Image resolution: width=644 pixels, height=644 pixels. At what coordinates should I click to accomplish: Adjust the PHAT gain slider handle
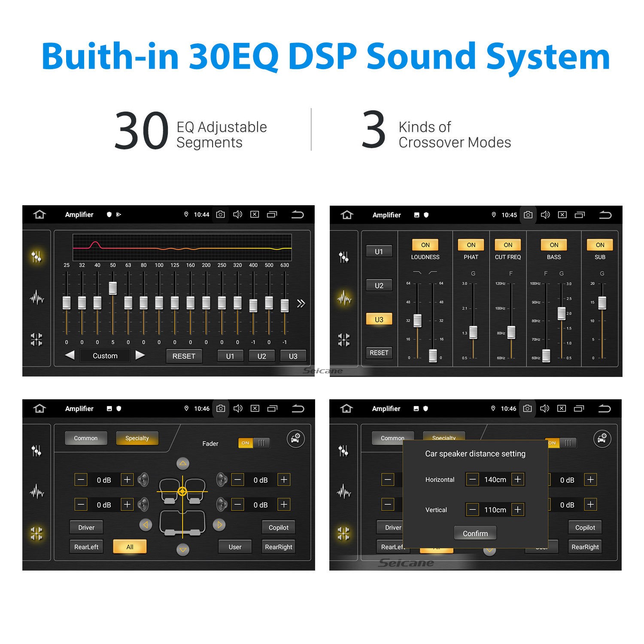click(x=473, y=332)
